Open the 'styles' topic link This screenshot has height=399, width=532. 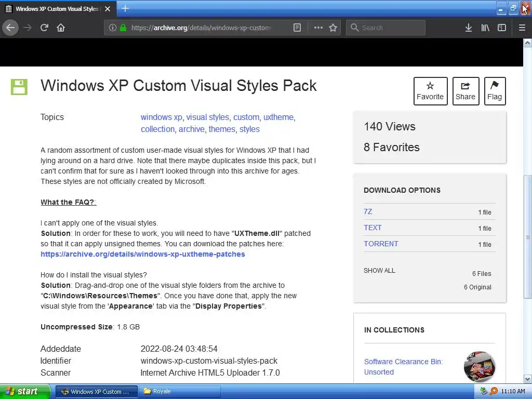(249, 129)
